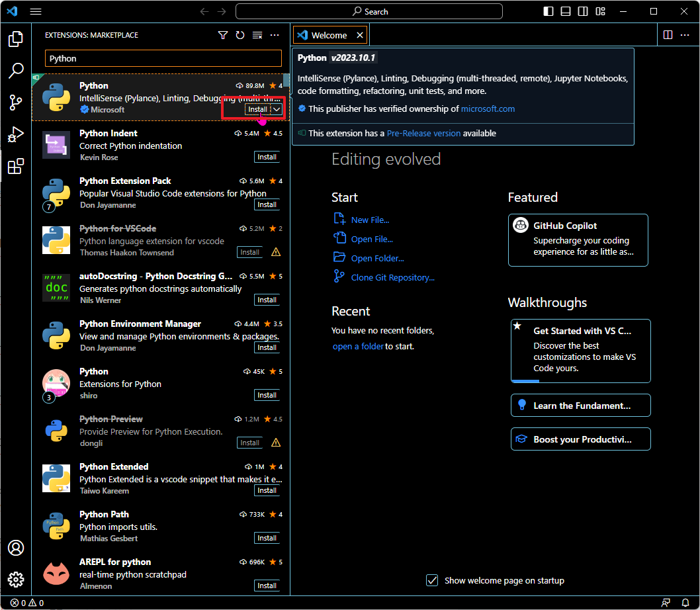The image size is (700, 610).
Task: Install the AREPL for python extension
Action: coord(267,586)
